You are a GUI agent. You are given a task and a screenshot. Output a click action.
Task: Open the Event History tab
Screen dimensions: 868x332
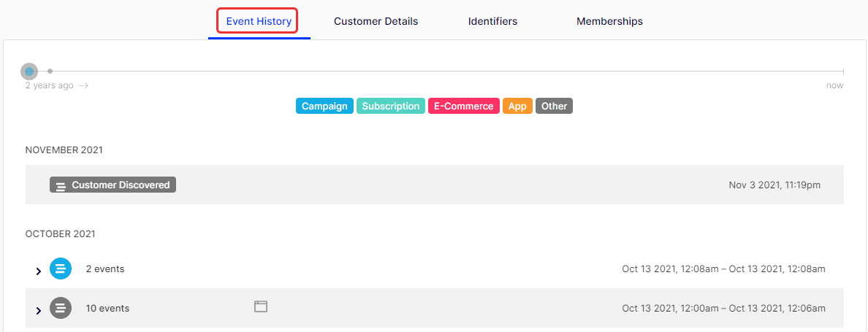(259, 22)
